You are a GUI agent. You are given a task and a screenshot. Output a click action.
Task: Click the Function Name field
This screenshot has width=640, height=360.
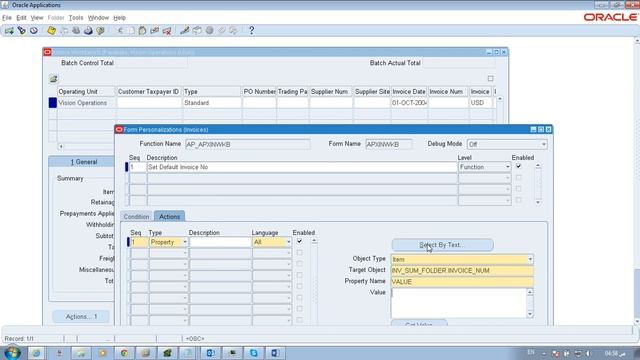247,144
